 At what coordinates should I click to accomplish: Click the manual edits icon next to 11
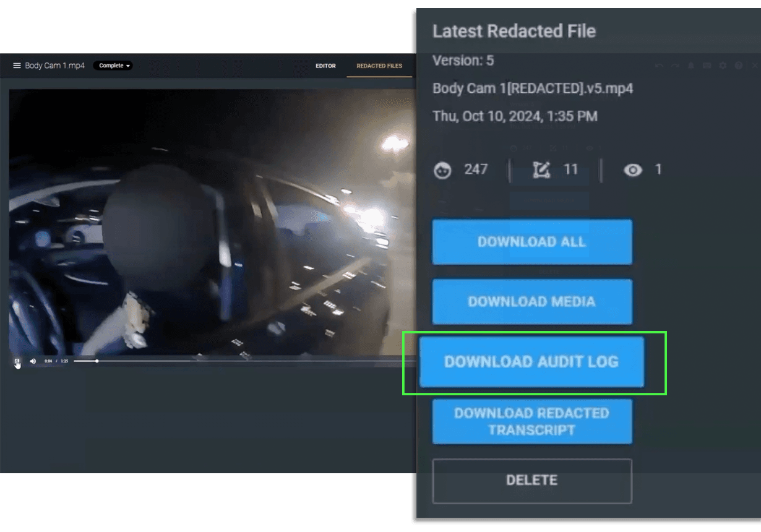[x=541, y=170]
